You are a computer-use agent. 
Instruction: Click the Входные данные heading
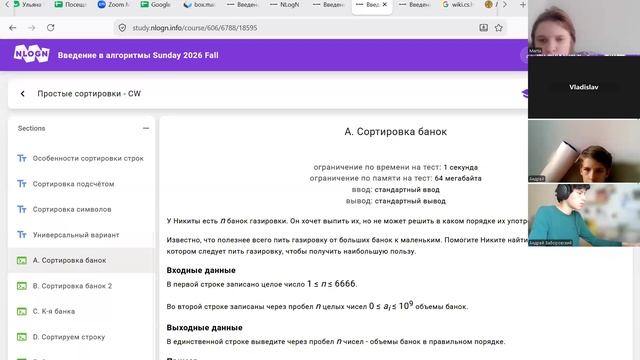(x=201, y=270)
